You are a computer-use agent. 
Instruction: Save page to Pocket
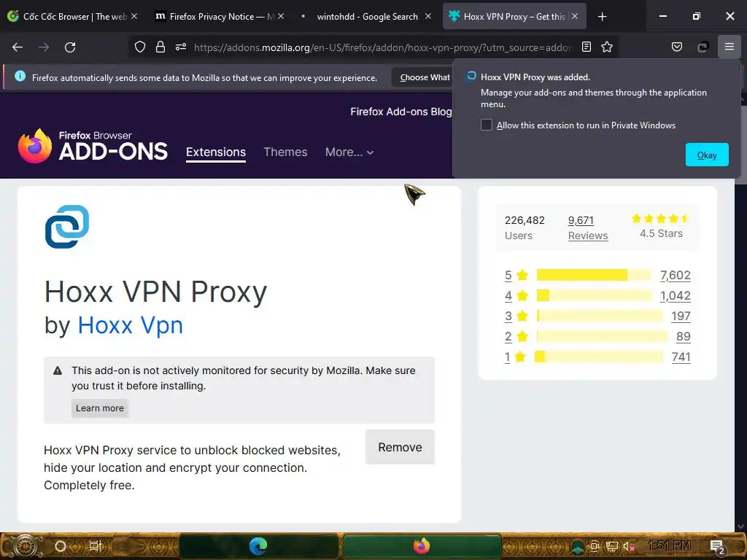[x=676, y=47]
